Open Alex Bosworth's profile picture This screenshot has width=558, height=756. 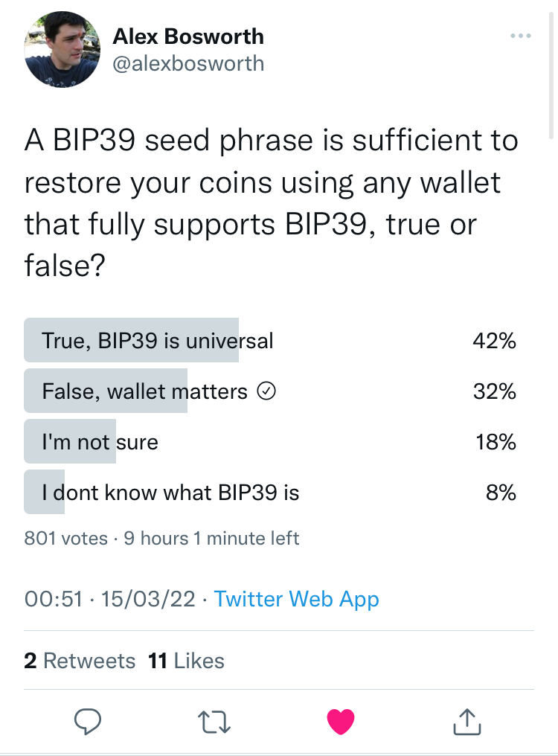[x=62, y=50]
